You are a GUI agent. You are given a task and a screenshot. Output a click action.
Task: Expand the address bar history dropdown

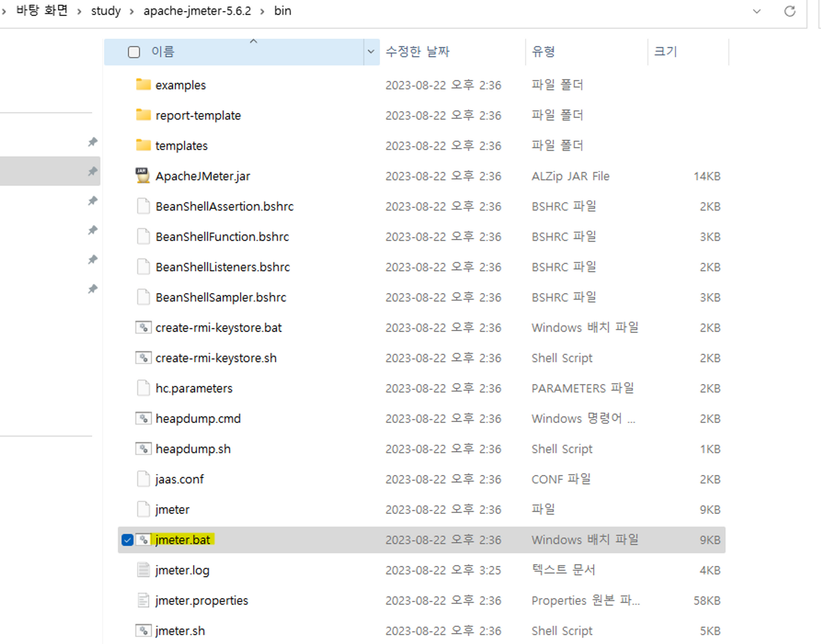(x=757, y=11)
